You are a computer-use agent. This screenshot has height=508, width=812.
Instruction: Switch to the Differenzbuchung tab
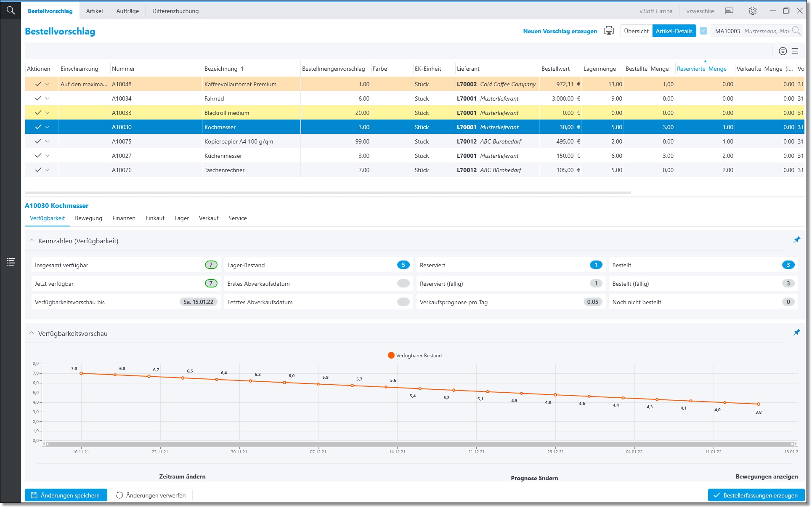coord(175,11)
